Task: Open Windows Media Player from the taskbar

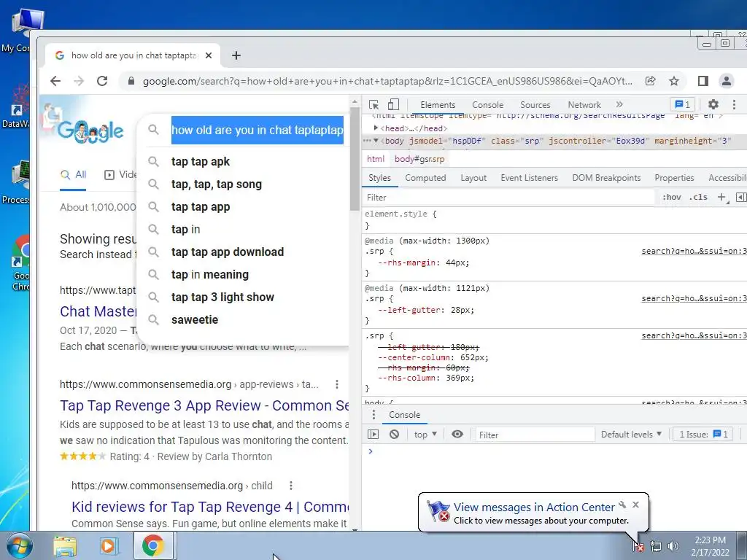Action: 108,546
